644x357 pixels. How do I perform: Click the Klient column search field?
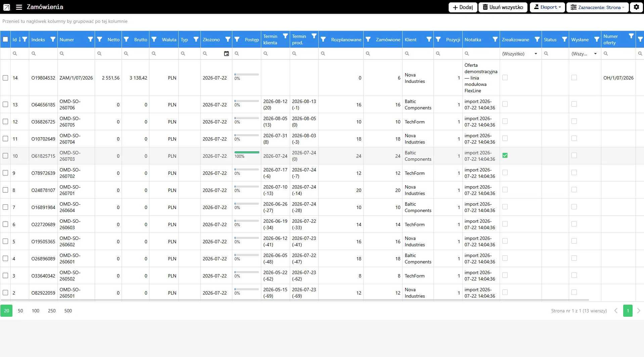[418, 54]
